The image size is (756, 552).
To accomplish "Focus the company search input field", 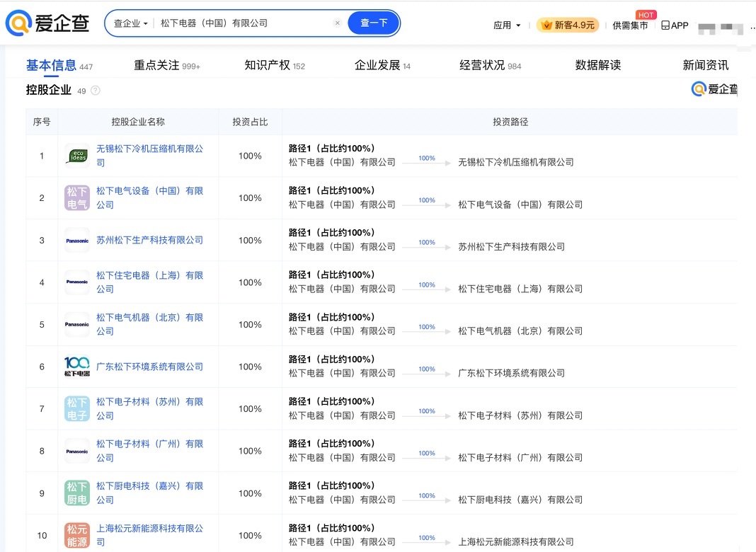I will pyautogui.click(x=244, y=23).
